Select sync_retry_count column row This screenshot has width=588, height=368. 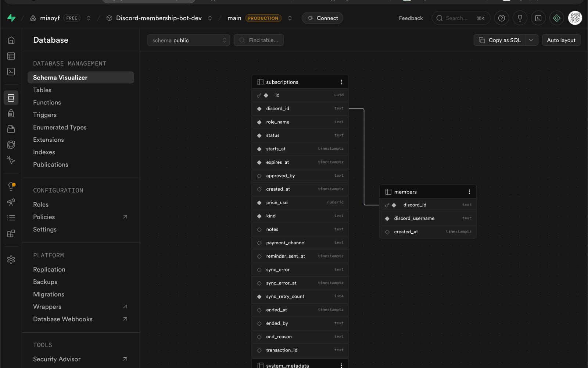tap(300, 297)
